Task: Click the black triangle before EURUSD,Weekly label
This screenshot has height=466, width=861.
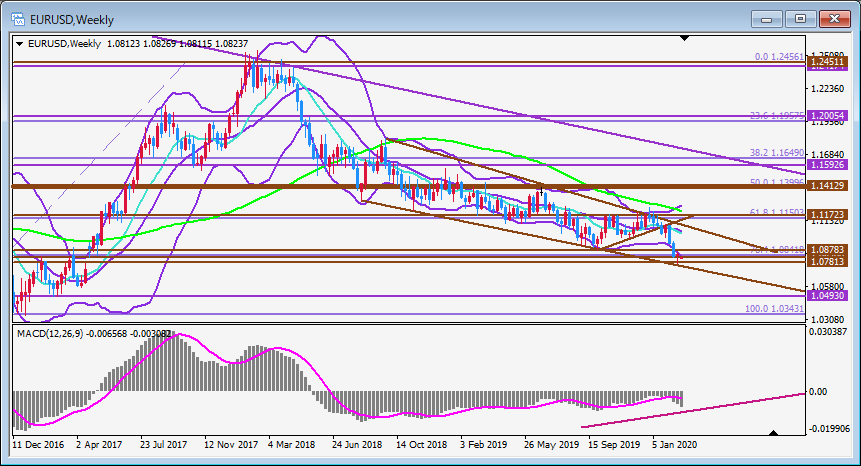Action: tap(20, 44)
